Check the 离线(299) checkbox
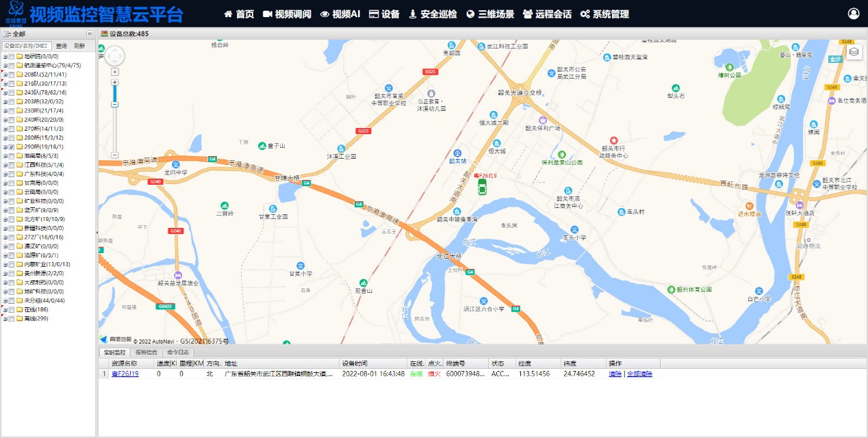 12,318
